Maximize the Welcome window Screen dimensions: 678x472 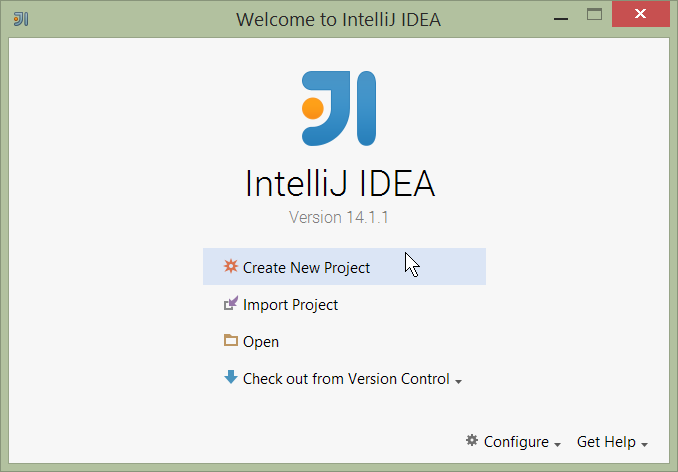click(594, 15)
